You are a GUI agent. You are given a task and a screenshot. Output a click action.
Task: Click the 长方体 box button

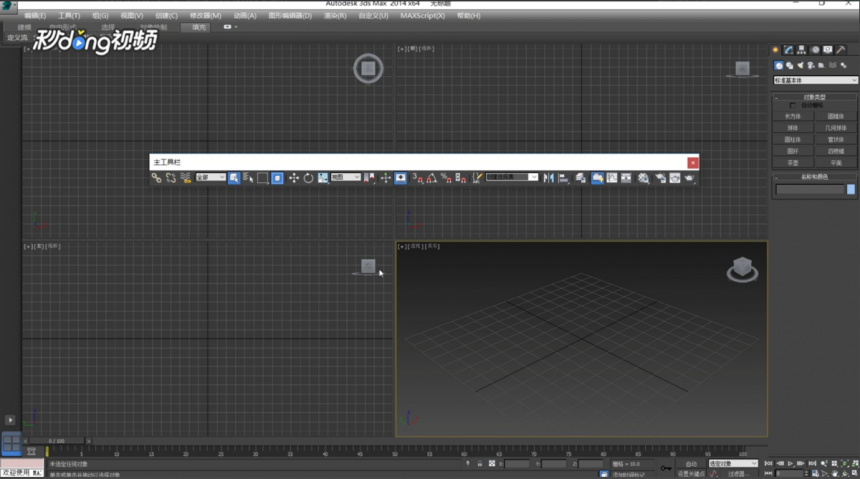point(793,116)
